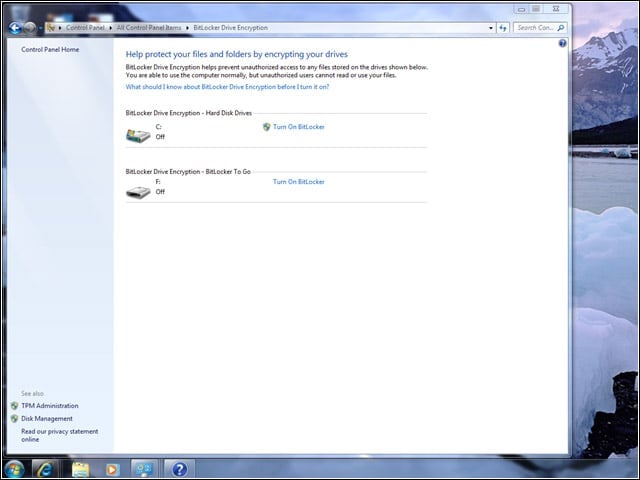The height and width of the screenshot is (480, 640).
Task: Click the search magnifier icon
Action: pos(561,28)
